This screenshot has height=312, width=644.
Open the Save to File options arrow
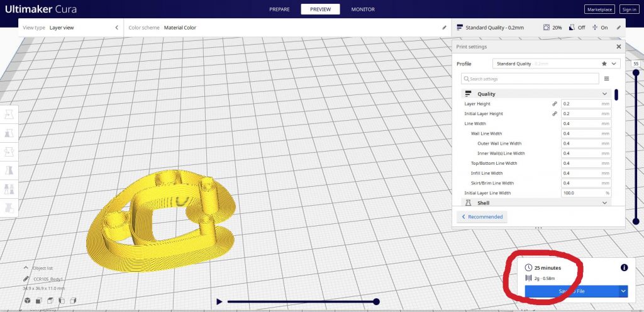623,291
